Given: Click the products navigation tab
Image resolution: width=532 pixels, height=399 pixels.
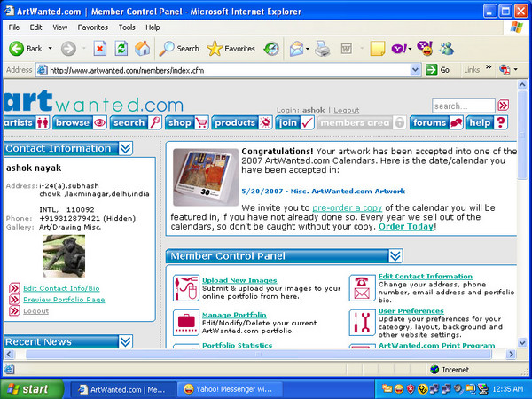Looking at the screenshot, I should tap(242, 122).
